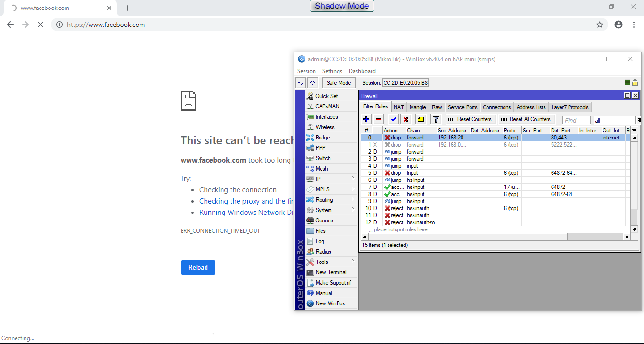Bookmark page with Chrome star icon
Screen dimensions: 644x344
[600, 25]
